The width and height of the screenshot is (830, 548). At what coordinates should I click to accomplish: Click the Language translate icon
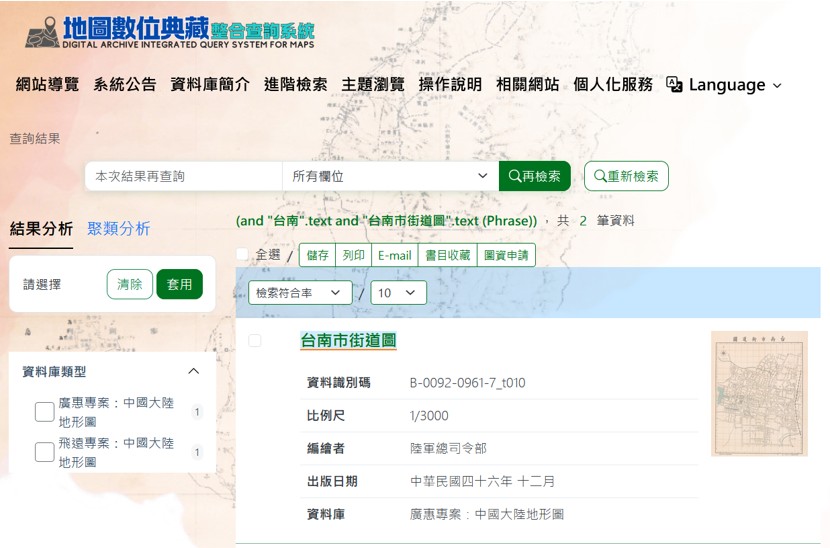click(x=675, y=85)
